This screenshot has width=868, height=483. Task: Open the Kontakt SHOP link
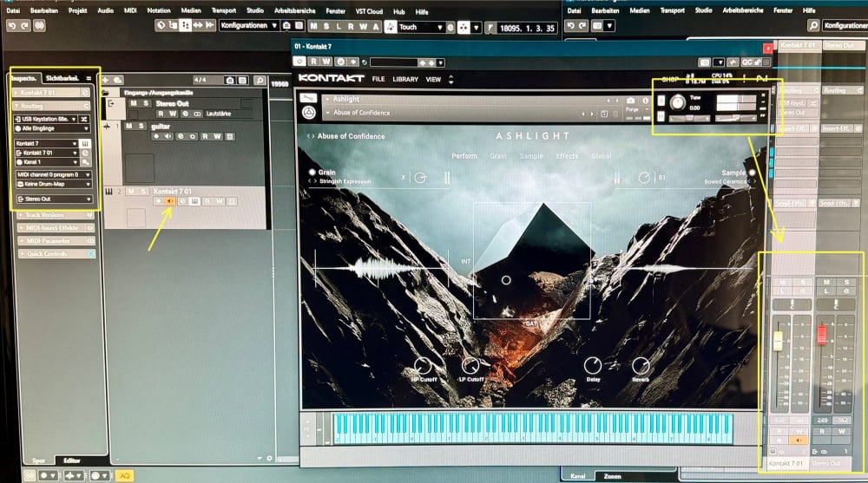pyautogui.click(x=669, y=79)
